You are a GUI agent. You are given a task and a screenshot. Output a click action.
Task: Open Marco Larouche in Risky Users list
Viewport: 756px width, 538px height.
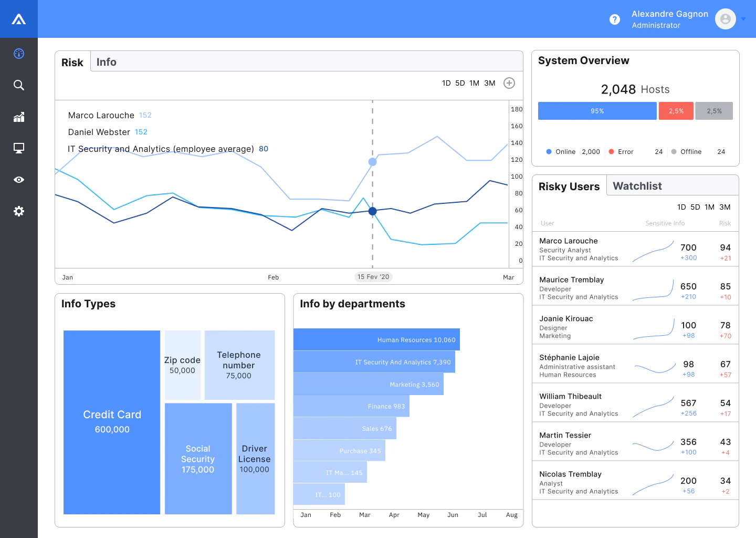click(x=635, y=249)
